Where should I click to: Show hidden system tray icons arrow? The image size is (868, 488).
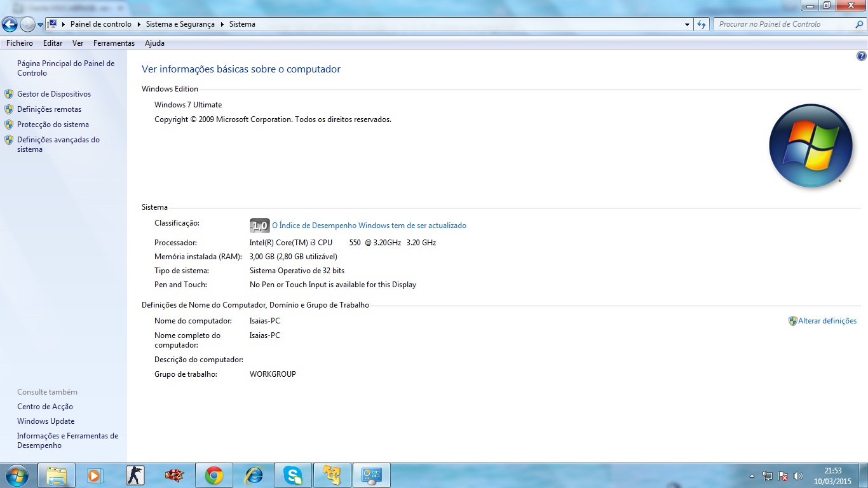pyautogui.click(x=752, y=476)
